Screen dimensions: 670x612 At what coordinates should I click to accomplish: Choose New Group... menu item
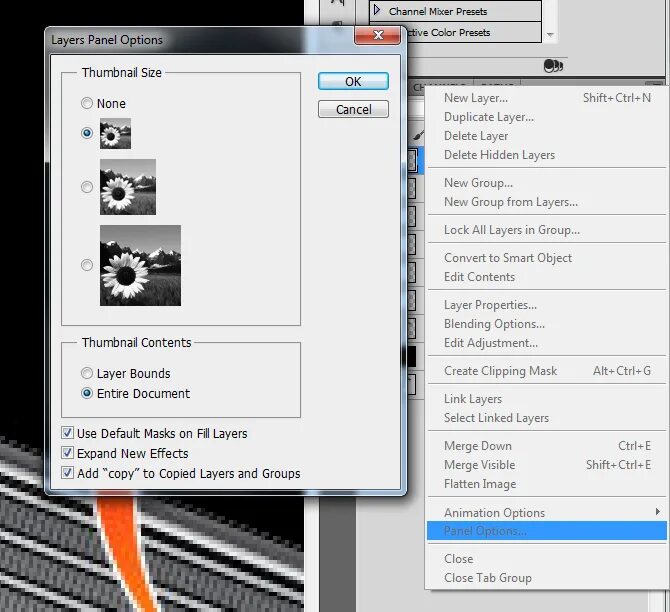547,183
